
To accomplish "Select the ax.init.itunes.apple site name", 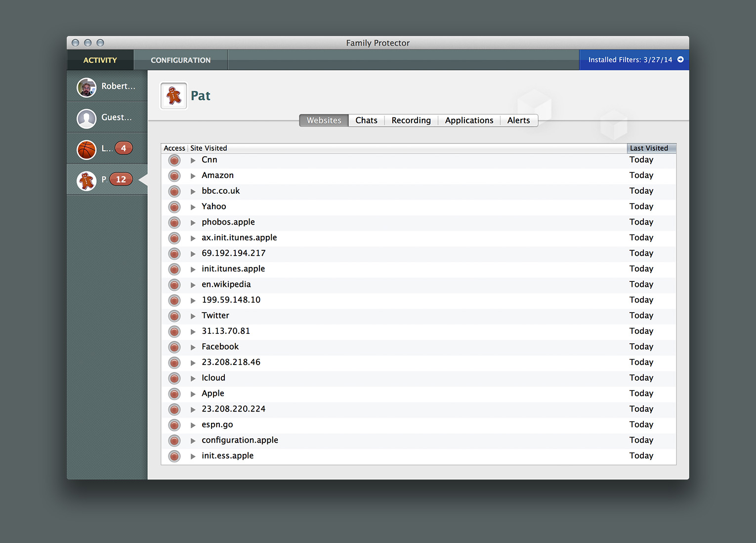I will point(239,237).
